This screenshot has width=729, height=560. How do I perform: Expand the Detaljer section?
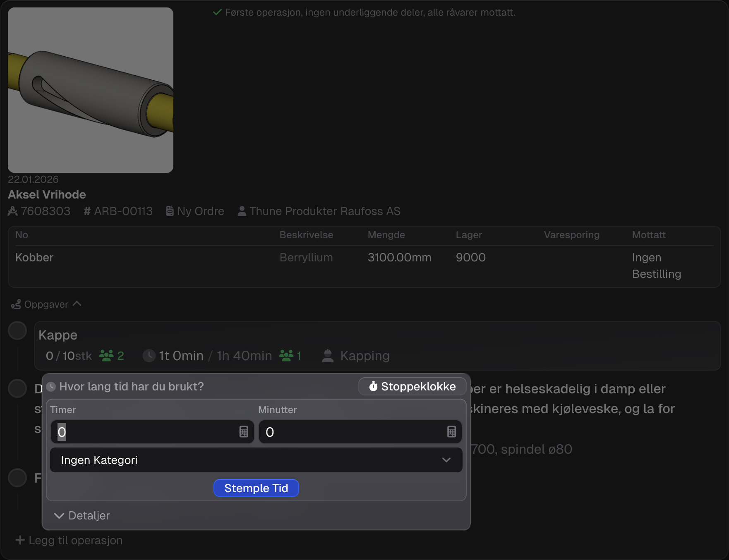(x=82, y=515)
